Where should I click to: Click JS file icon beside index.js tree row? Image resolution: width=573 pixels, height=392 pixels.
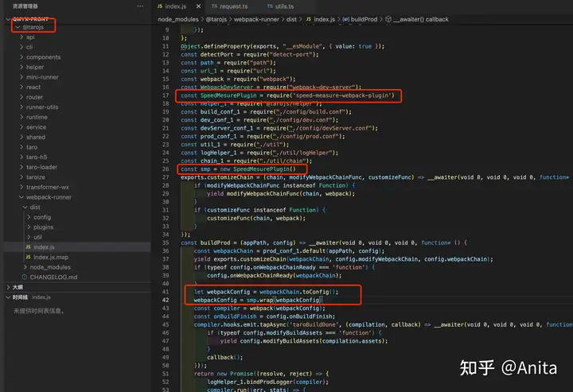[28, 247]
